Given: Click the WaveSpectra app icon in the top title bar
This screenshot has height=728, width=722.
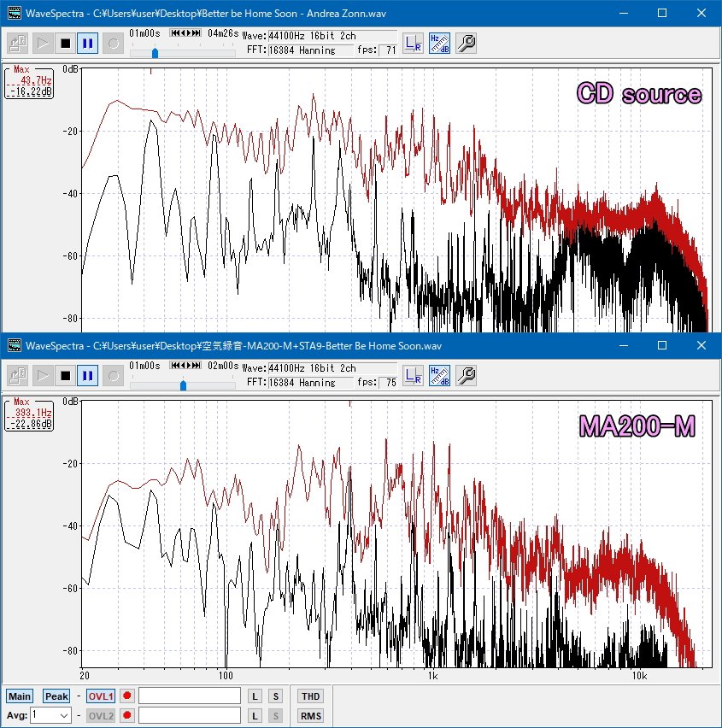Looking at the screenshot, I should point(15,13).
